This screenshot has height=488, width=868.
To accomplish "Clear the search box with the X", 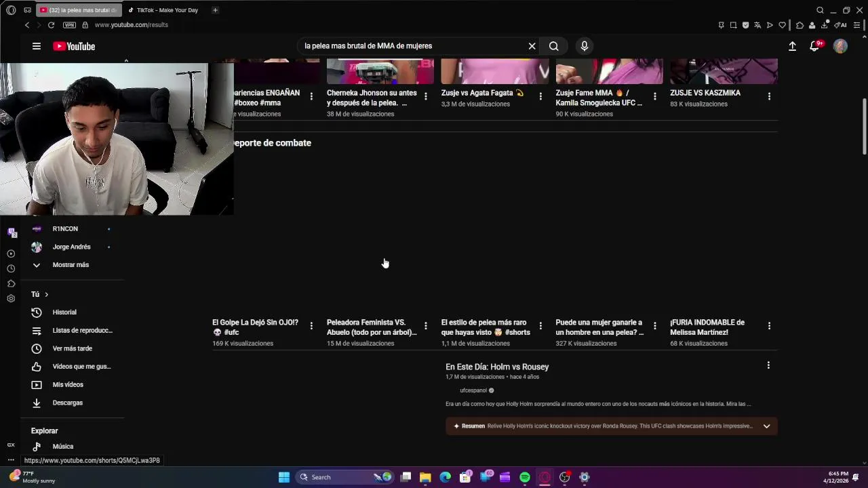I will click(532, 46).
